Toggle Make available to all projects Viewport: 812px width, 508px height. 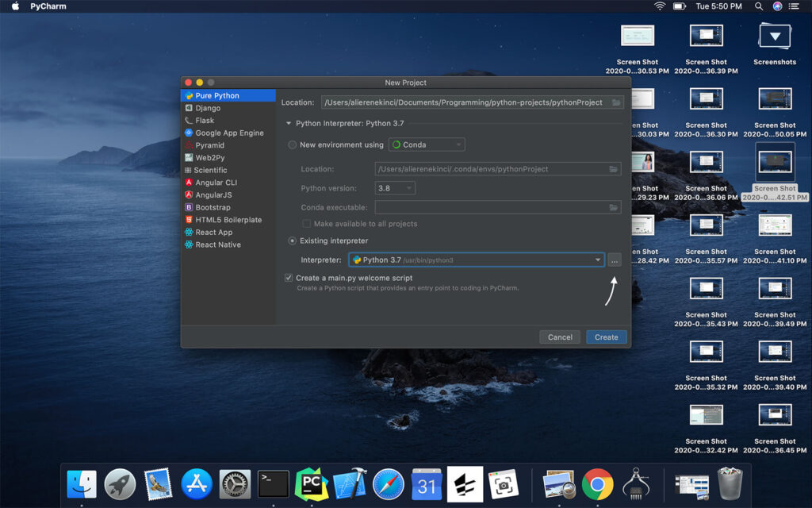coord(306,224)
